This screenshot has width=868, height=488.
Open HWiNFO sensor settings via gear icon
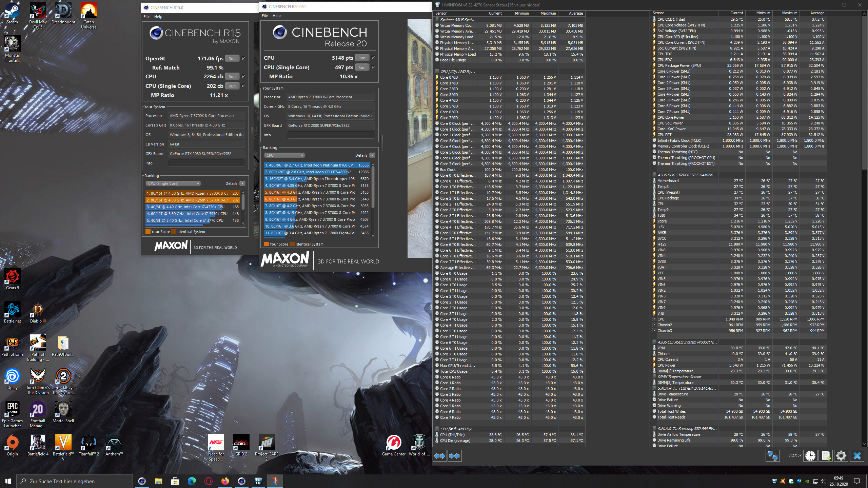point(841,455)
